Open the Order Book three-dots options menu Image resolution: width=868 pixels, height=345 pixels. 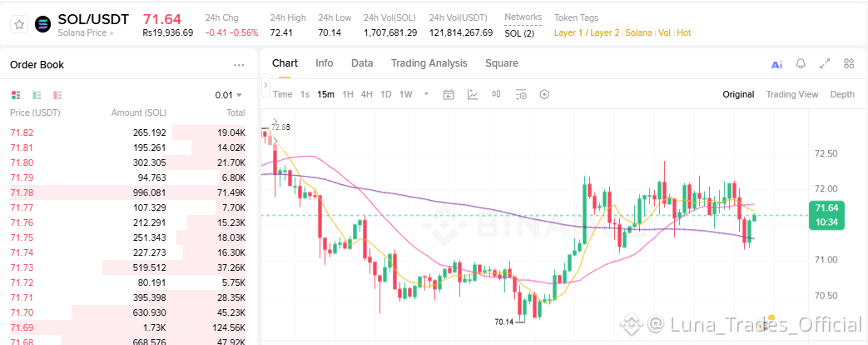pos(239,65)
